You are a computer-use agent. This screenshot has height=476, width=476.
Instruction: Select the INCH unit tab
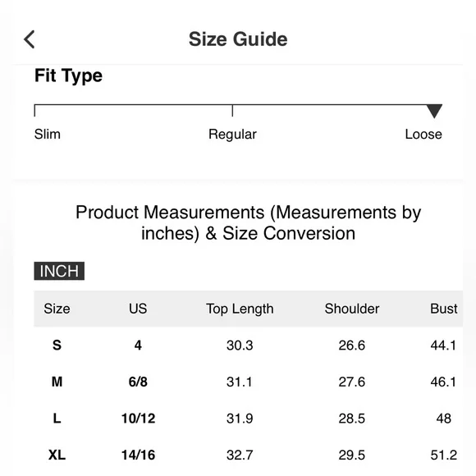pyautogui.click(x=59, y=271)
